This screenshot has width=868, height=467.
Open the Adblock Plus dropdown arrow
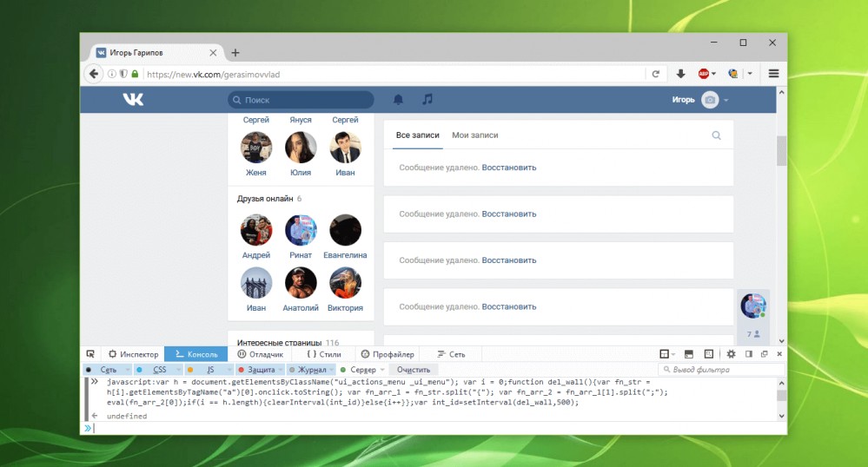click(714, 74)
